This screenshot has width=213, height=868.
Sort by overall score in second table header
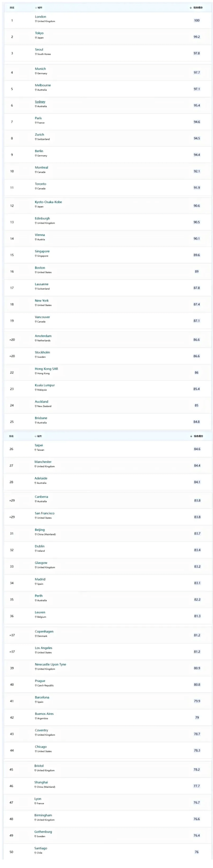click(196, 437)
